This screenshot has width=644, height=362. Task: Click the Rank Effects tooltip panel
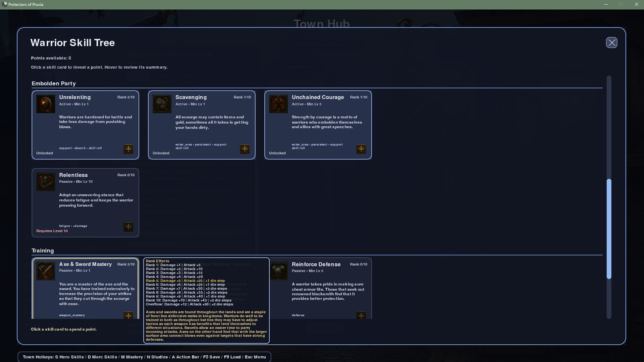click(206, 300)
